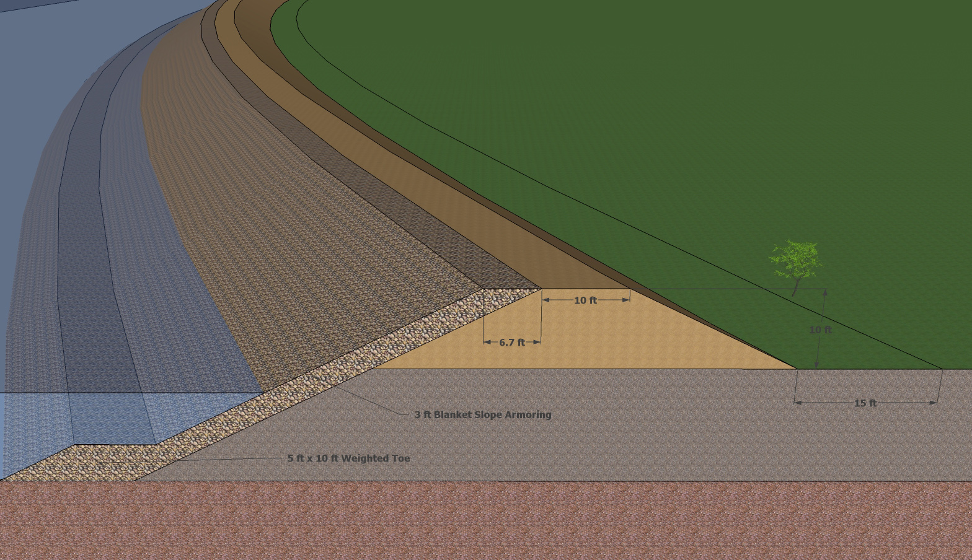The height and width of the screenshot is (560, 972).
Task: Select the 6.7 ft dimension label
Action: (512, 343)
